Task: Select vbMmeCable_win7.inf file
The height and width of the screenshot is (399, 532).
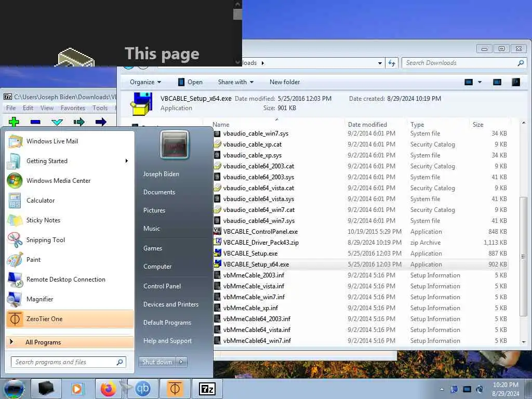Action: click(x=254, y=297)
